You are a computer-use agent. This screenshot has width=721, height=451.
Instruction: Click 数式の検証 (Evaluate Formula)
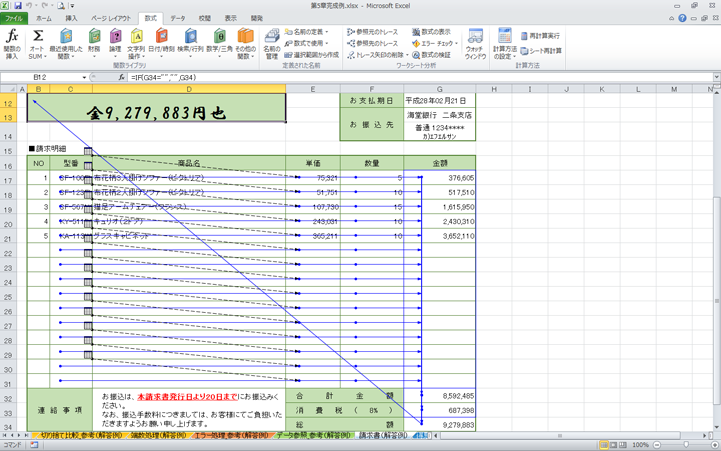tap(431, 55)
